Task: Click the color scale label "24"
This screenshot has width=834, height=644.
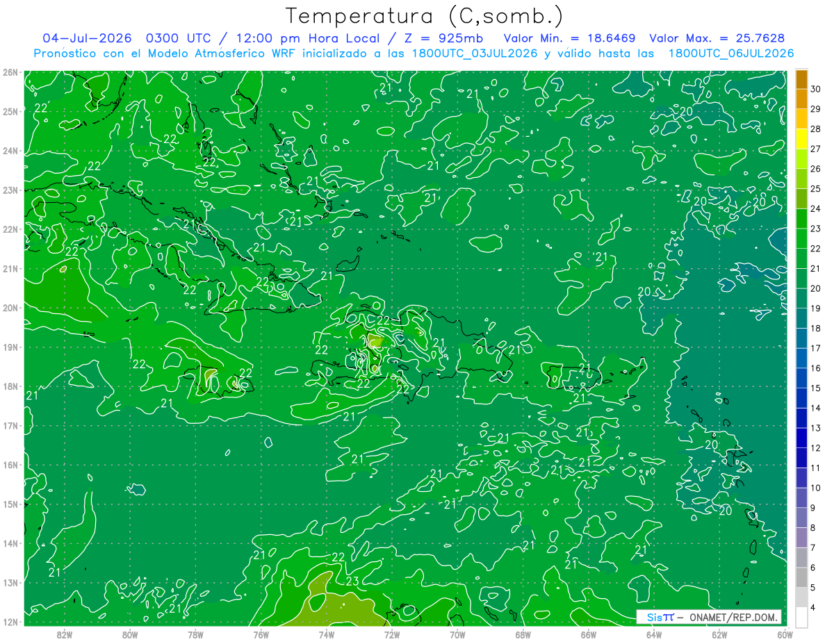Action: click(x=815, y=208)
